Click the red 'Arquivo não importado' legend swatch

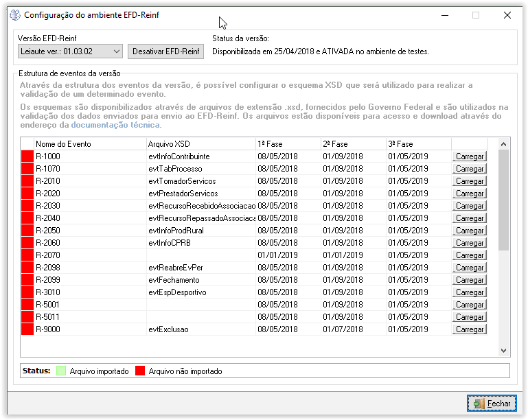(x=140, y=371)
